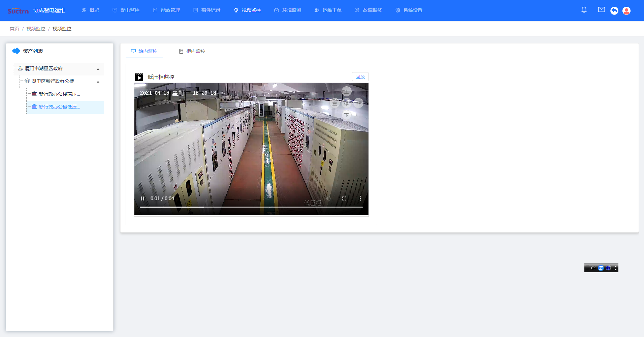This screenshot has height=337, width=644.
Task: Open the 环境监测 menu
Action: (288, 10)
